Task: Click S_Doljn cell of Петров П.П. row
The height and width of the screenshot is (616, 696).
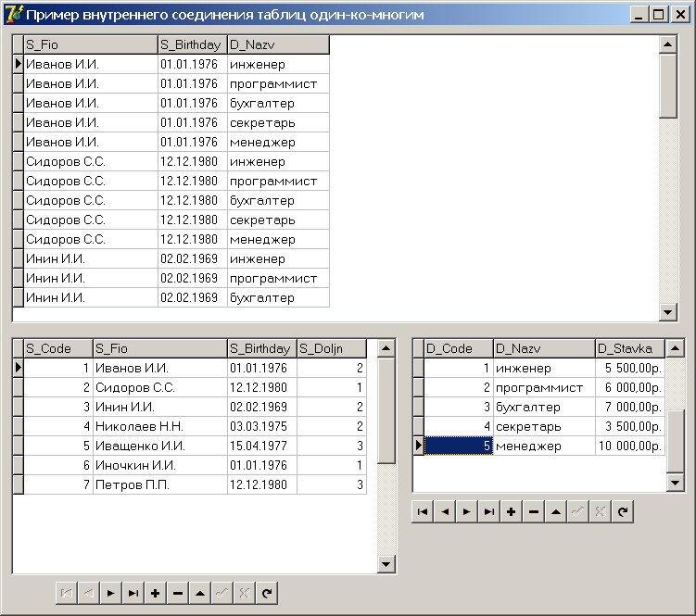Action: [x=332, y=485]
